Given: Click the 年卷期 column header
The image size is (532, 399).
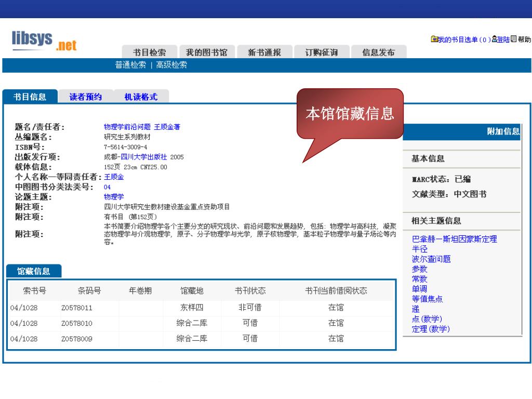Looking at the screenshot, I should (x=140, y=290).
